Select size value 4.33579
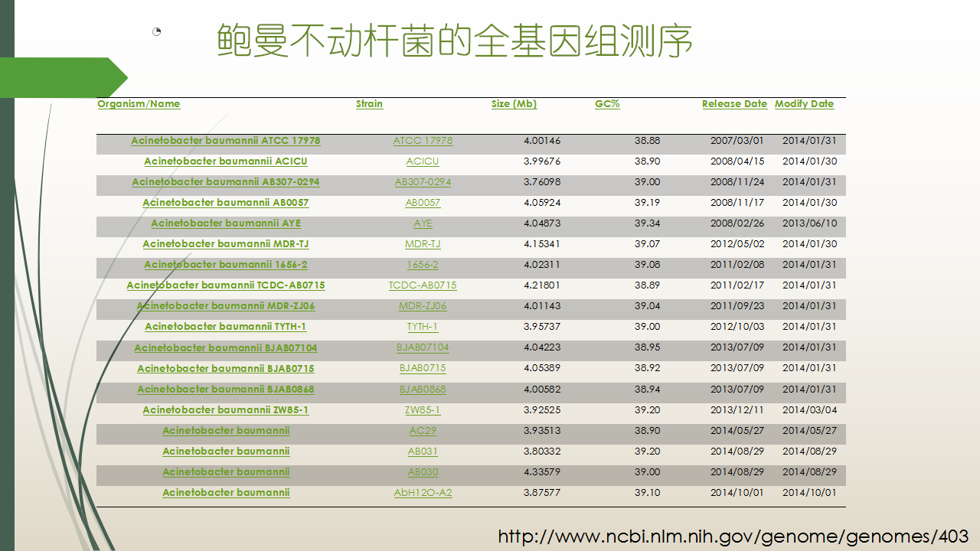 coord(542,472)
